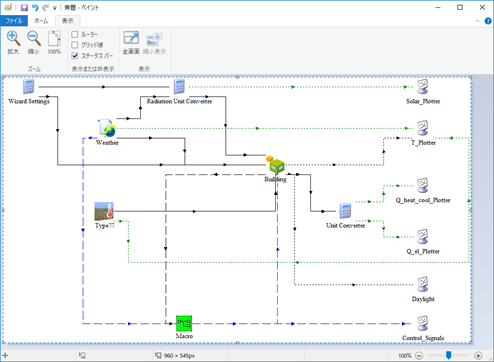Open full screen view (全画面)
The image size is (494, 362).
[x=131, y=38]
